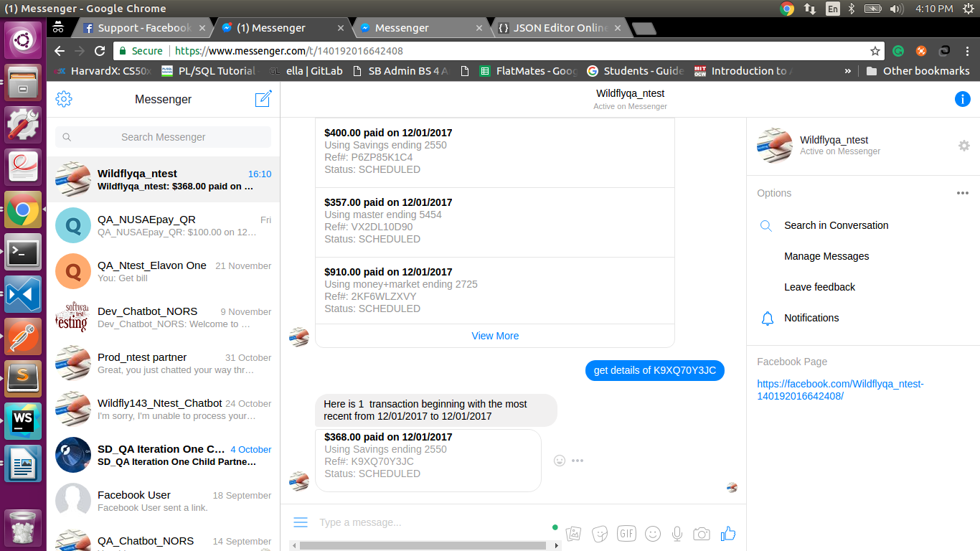This screenshot has height=551, width=980.
Task: Open QA_NUSAEpay_QR conversation
Action: click(163, 225)
